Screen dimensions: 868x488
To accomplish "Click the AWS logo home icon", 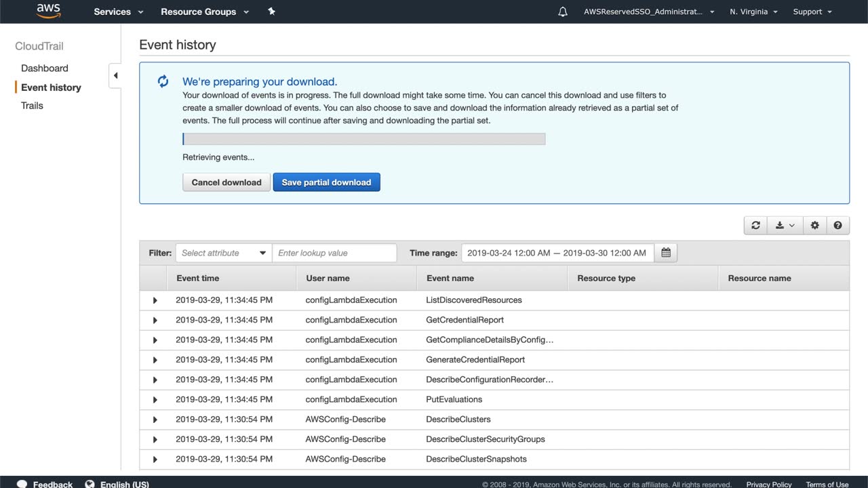I will pos(48,11).
